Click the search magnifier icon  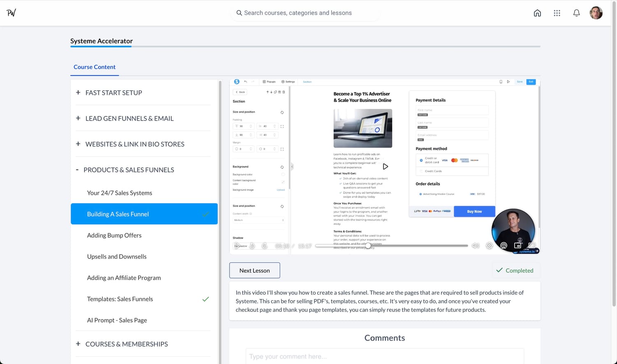point(239,13)
